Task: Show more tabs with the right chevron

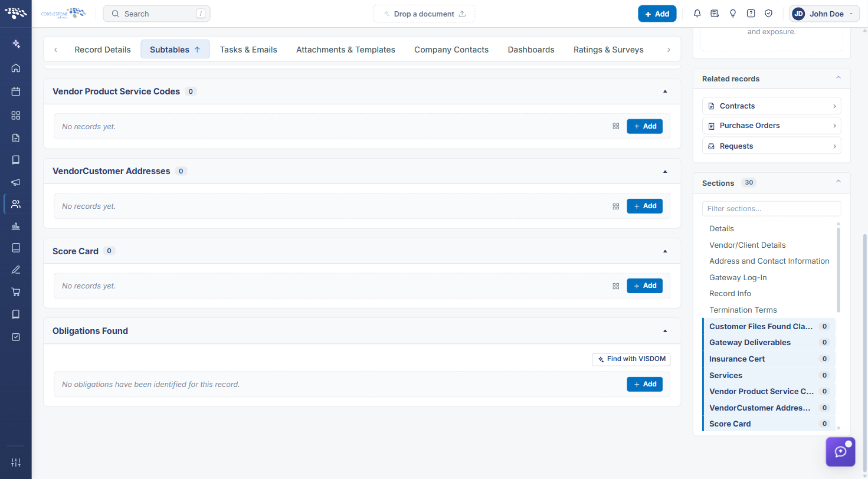Action: click(x=669, y=50)
